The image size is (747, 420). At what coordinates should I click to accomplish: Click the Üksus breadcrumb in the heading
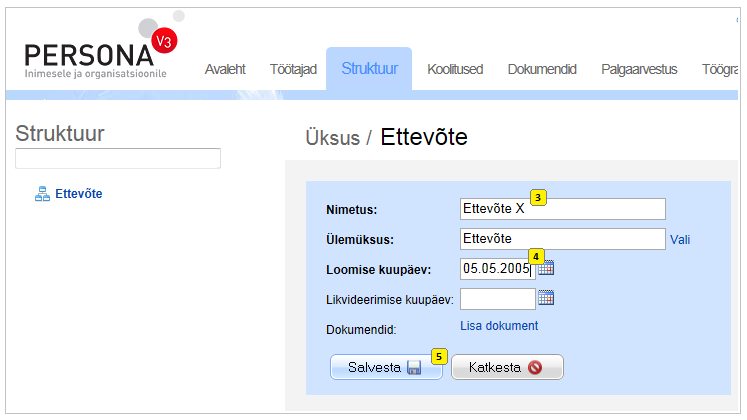(x=332, y=138)
